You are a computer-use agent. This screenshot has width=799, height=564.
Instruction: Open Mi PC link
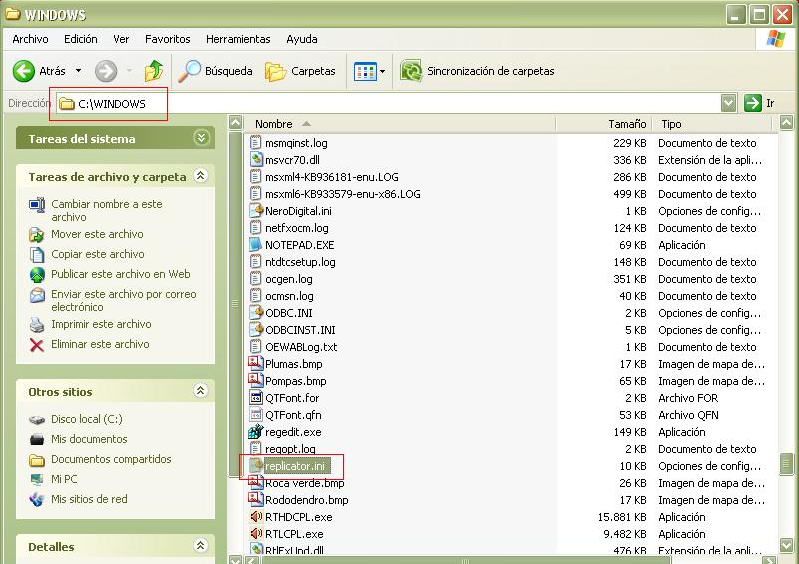pyautogui.click(x=64, y=479)
